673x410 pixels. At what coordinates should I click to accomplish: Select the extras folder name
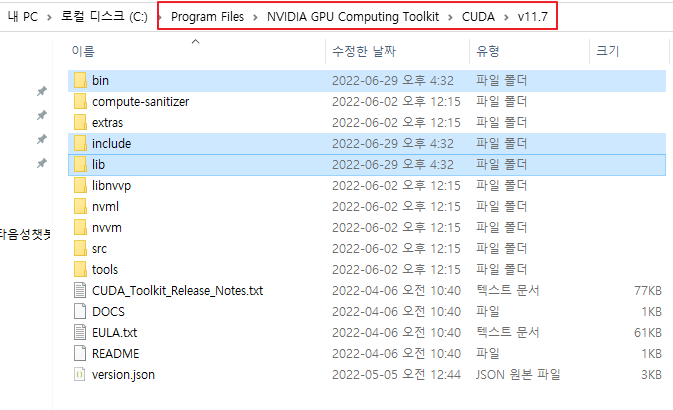tap(107, 123)
